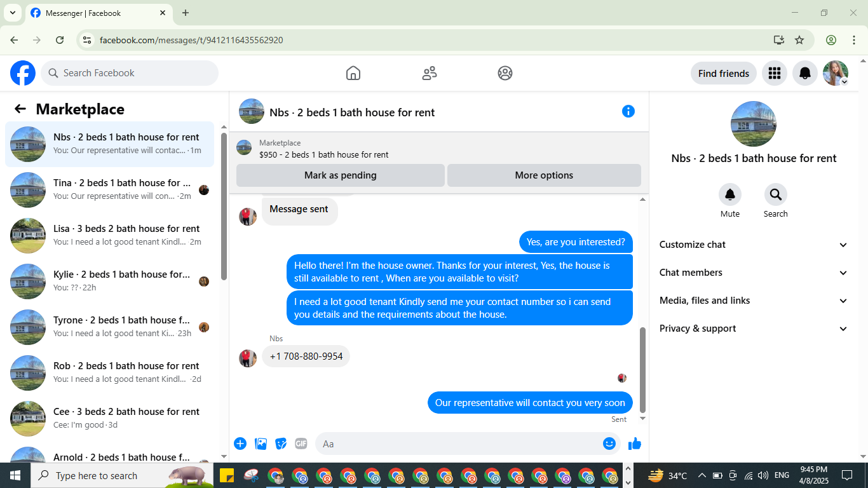
Task: Click the ENG language indicator
Action: (x=782, y=475)
